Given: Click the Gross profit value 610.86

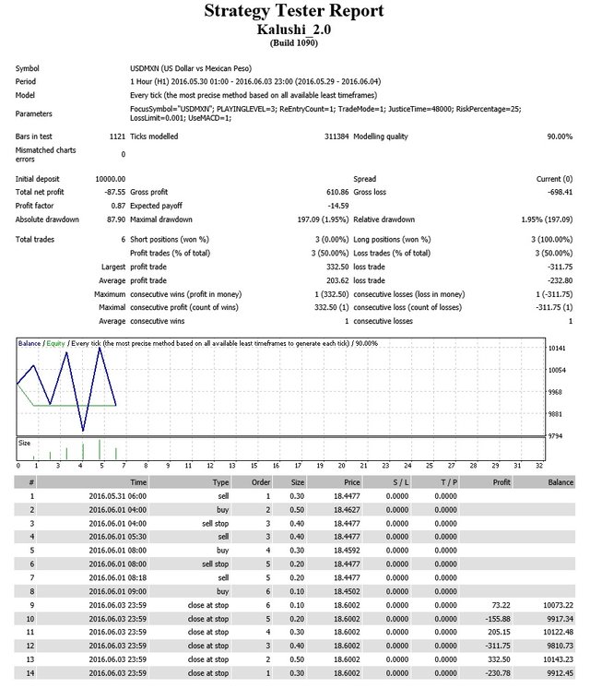Looking at the screenshot, I should coord(337,192).
